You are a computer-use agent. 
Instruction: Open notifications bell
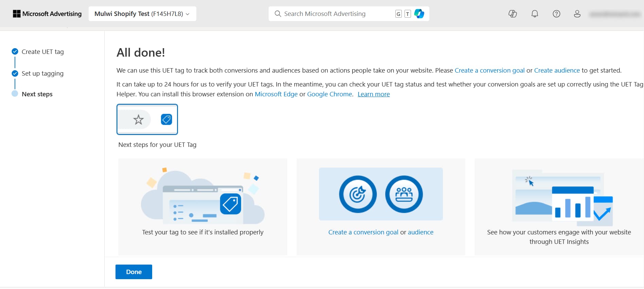tap(535, 14)
